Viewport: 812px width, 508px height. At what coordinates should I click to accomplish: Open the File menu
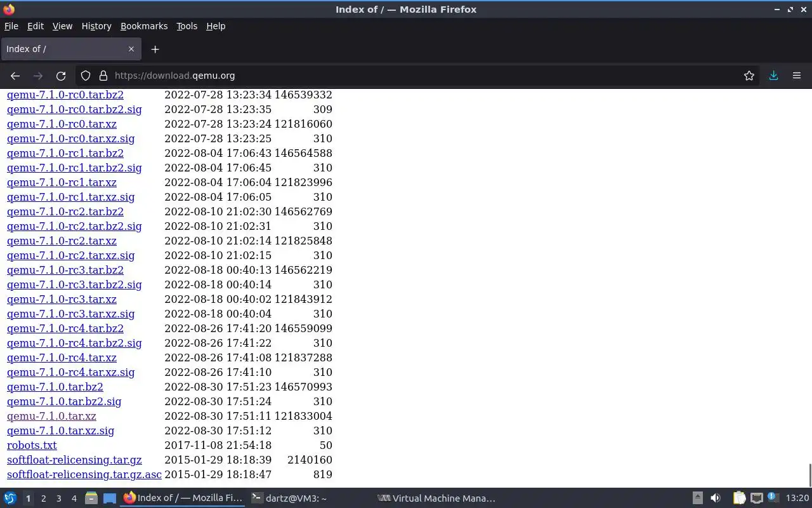click(x=11, y=26)
